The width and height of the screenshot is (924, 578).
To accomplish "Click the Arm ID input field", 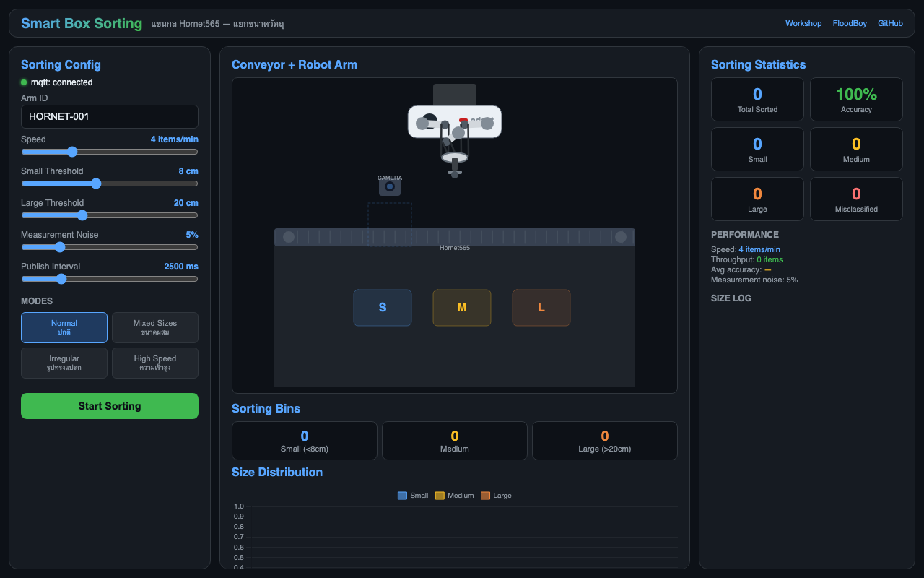I will [x=110, y=116].
